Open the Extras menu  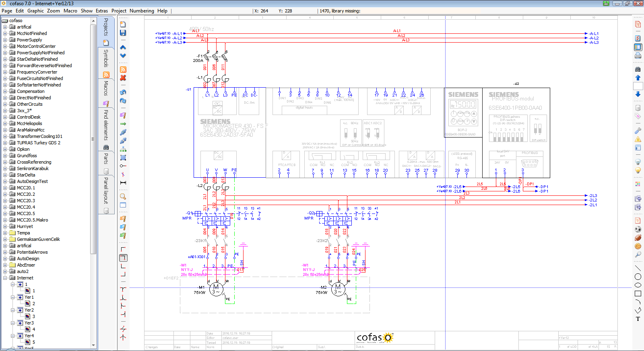click(102, 11)
